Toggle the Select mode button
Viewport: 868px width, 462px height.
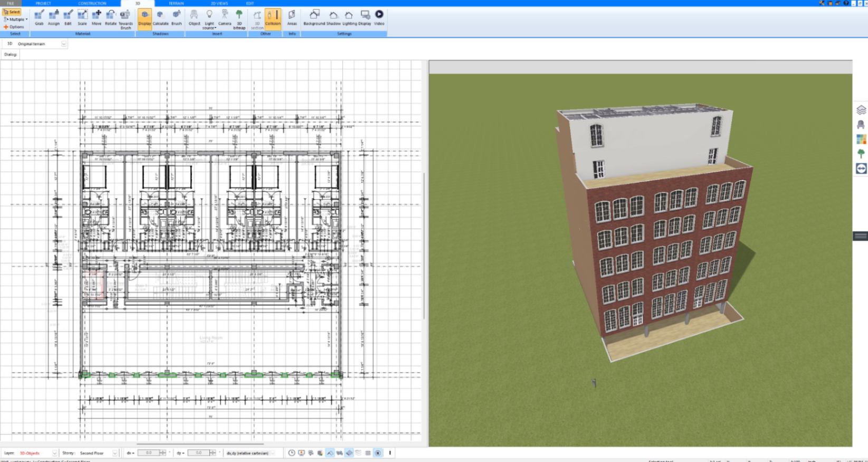(x=12, y=12)
